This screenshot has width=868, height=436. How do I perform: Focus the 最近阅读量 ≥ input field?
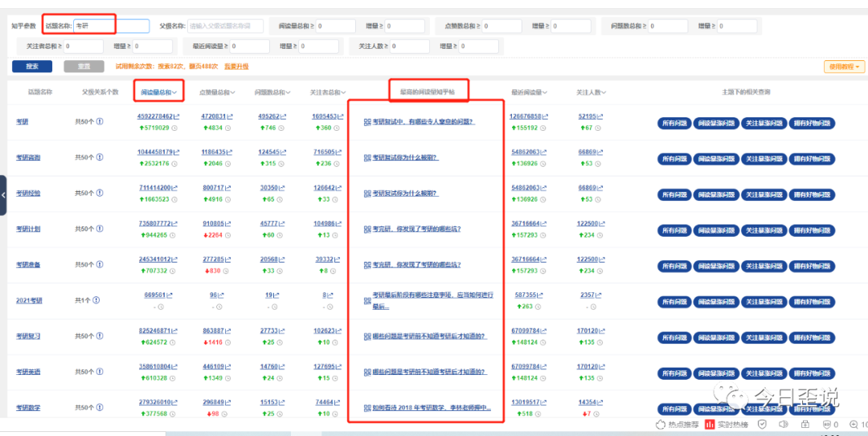(x=250, y=47)
